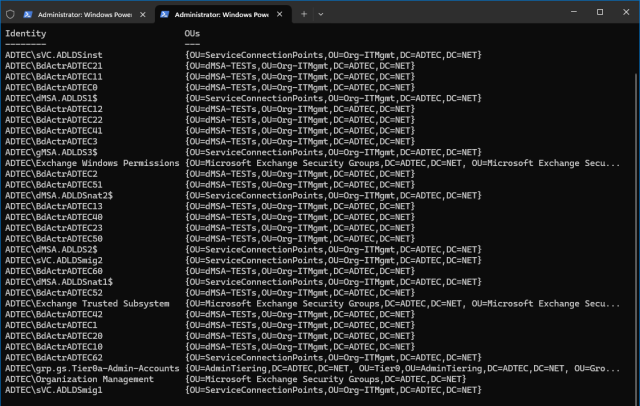Click ADTEC\gMSA.ADLDS3$ identity
This screenshot has height=406, width=640.
coord(51,152)
